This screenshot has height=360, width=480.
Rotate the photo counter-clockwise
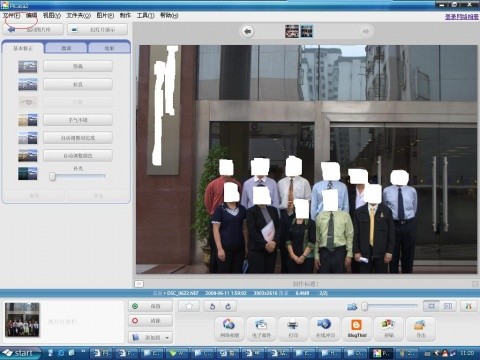pyautogui.click(x=212, y=306)
